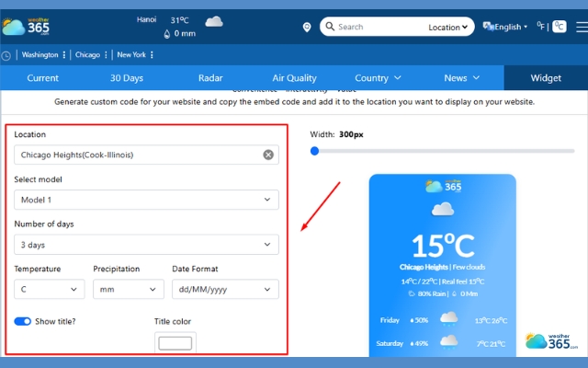This screenshot has width=588, height=368.
Task: Expand the News menu
Action: click(x=461, y=78)
